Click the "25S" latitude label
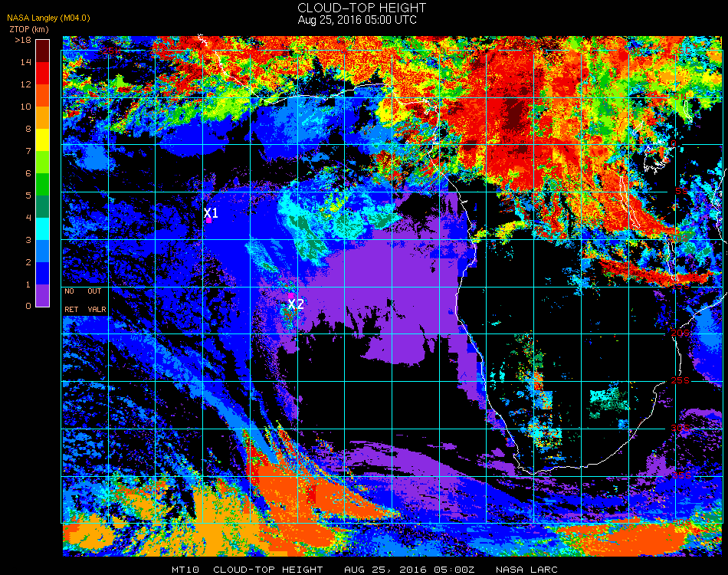This screenshot has width=728, height=575. pyautogui.click(x=680, y=380)
